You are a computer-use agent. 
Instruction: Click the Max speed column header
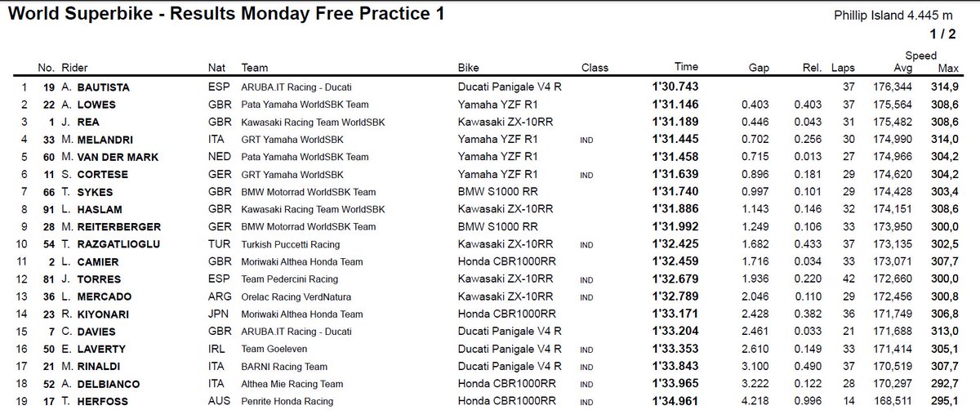tap(948, 67)
